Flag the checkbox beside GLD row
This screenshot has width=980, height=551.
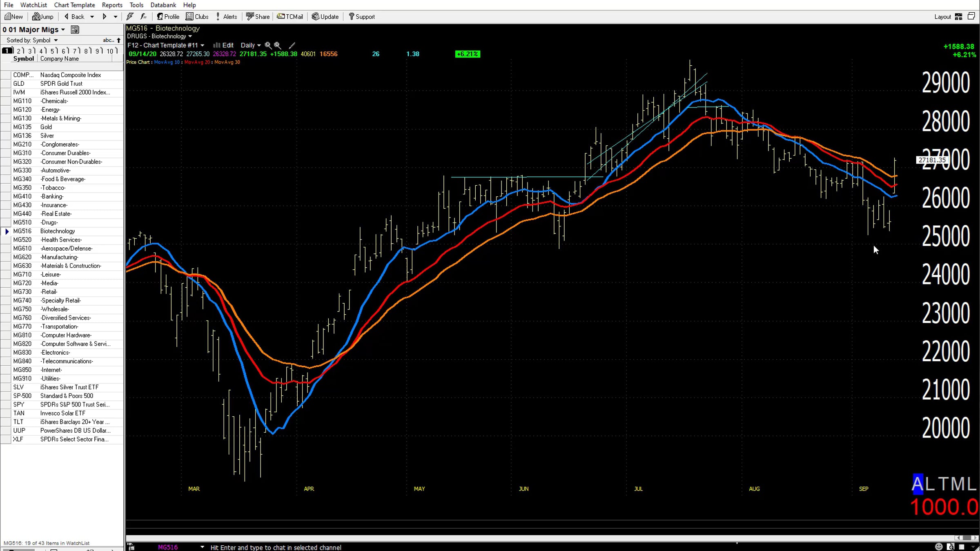click(6, 84)
